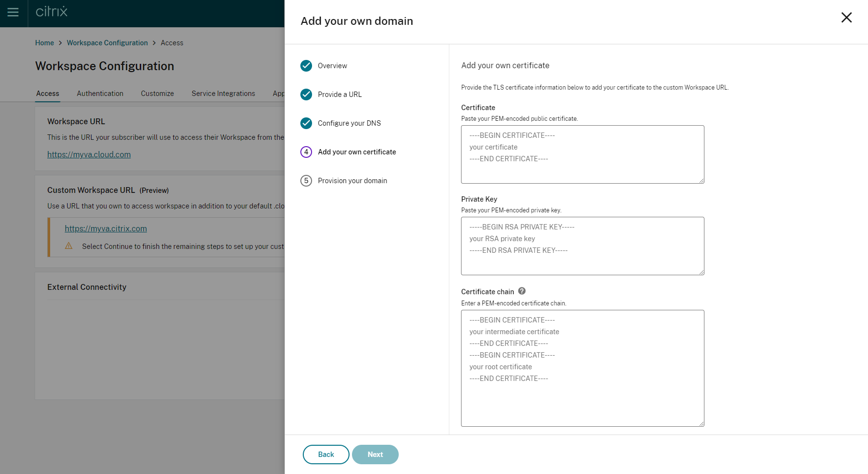Click the Certificate chain text area

coord(582,368)
